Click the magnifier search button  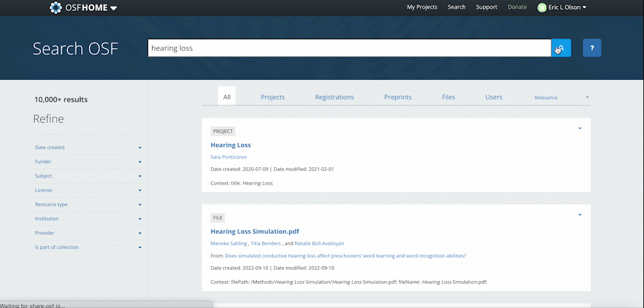pyautogui.click(x=561, y=48)
